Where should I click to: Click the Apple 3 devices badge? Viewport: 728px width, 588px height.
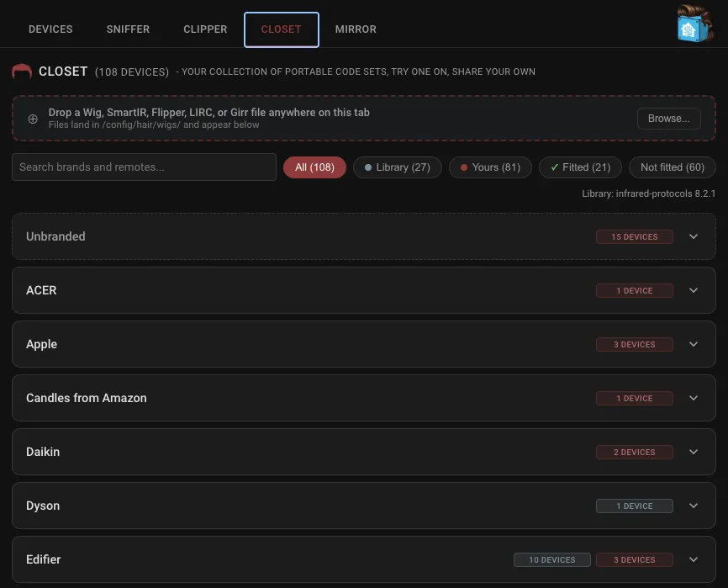[634, 344]
